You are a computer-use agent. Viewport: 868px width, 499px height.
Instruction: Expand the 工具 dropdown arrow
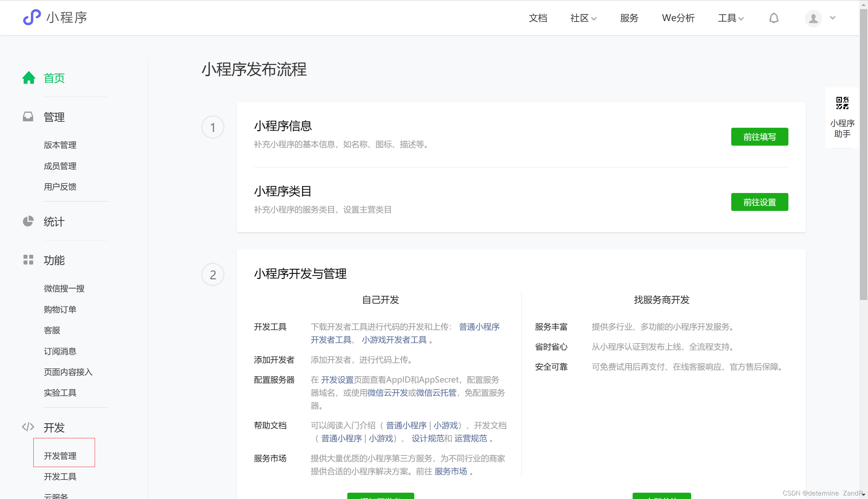pos(741,19)
